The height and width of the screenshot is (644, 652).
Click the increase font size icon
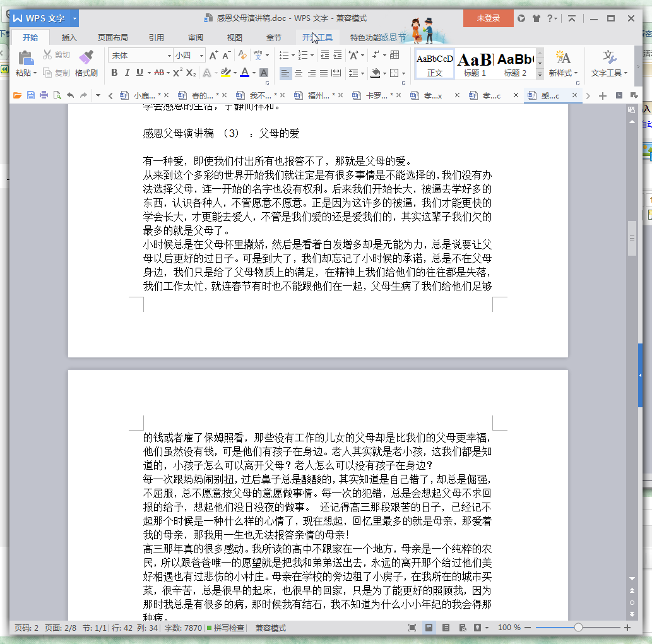coord(214,56)
